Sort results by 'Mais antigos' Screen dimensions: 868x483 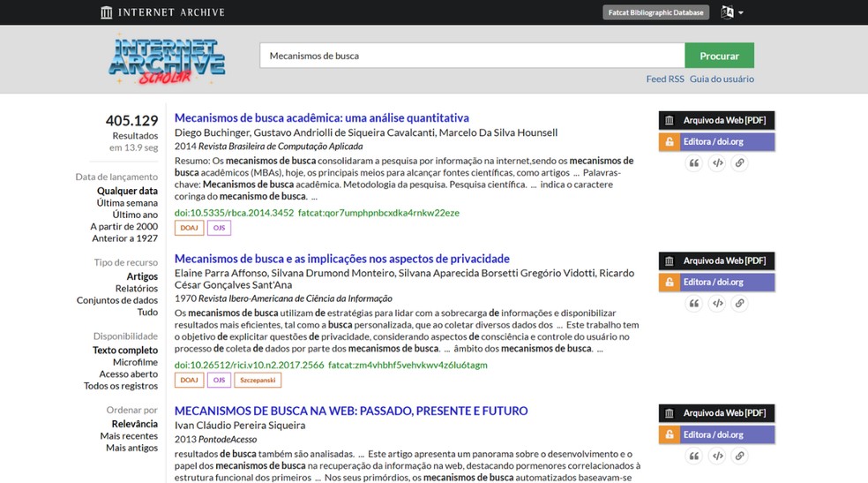[x=131, y=448]
